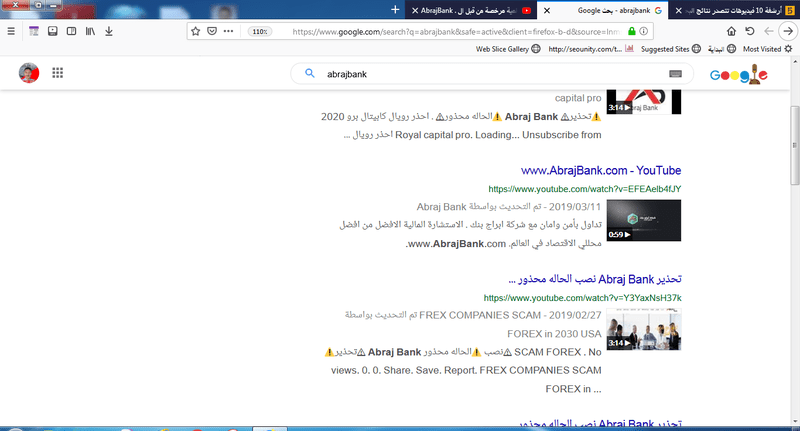Viewport: 800px width, 431px height.
Task: Click the green padlock security icon
Action: tap(632, 32)
